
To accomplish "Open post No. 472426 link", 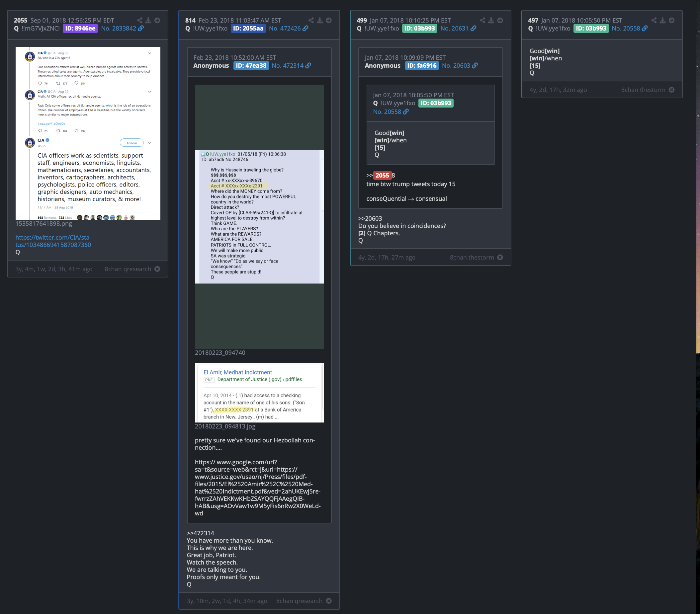I will [285, 29].
